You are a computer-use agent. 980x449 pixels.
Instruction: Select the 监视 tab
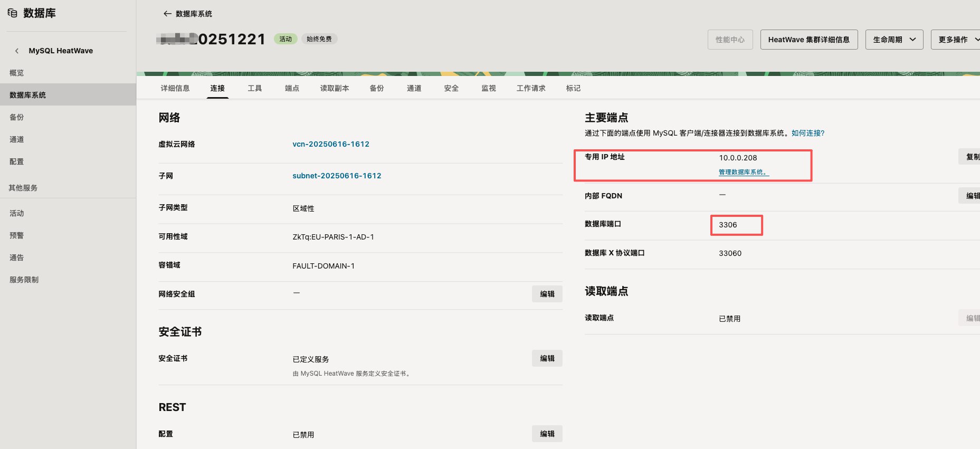click(488, 88)
